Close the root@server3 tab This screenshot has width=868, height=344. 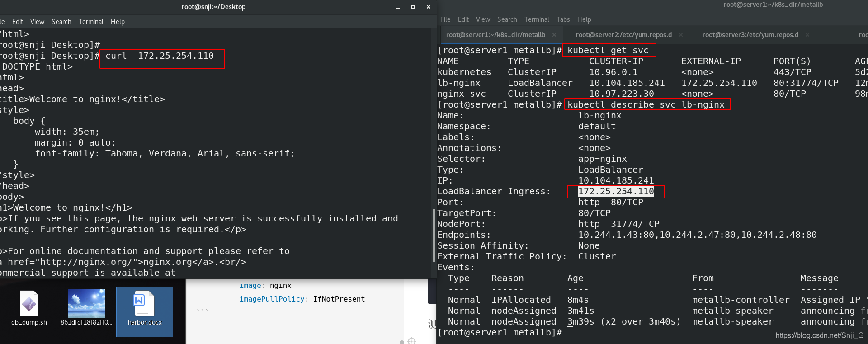[807, 35]
